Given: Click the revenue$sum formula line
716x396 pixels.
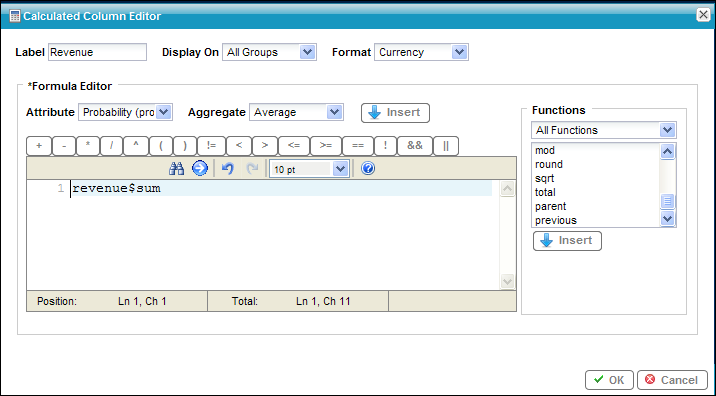Looking at the screenshot, I should [281, 188].
